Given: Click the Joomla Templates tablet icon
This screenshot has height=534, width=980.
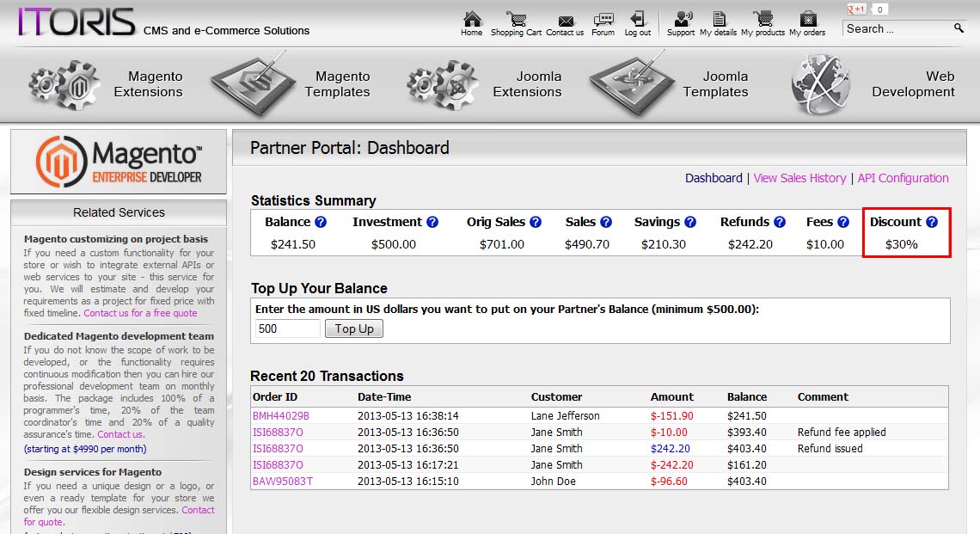Looking at the screenshot, I should [x=631, y=84].
